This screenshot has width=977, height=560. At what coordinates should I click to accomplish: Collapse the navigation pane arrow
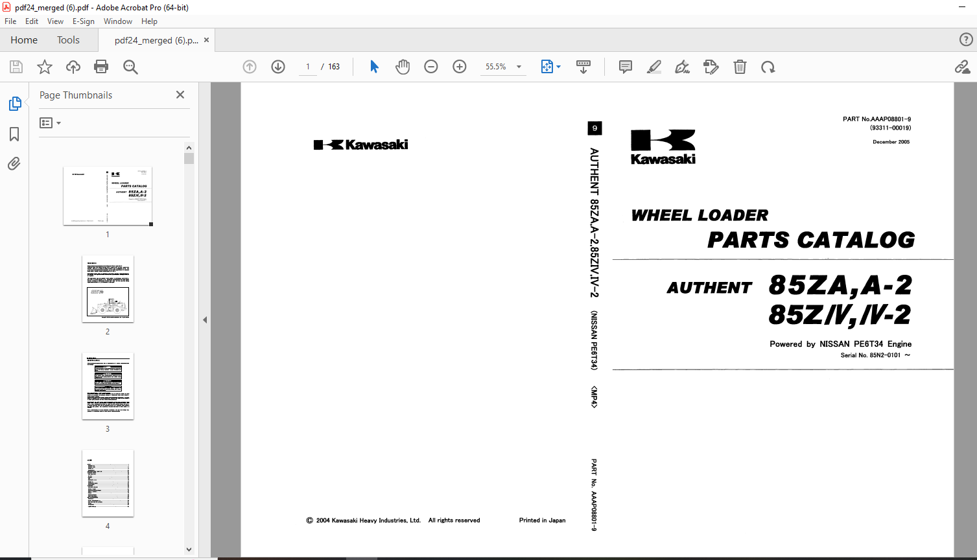[205, 320]
